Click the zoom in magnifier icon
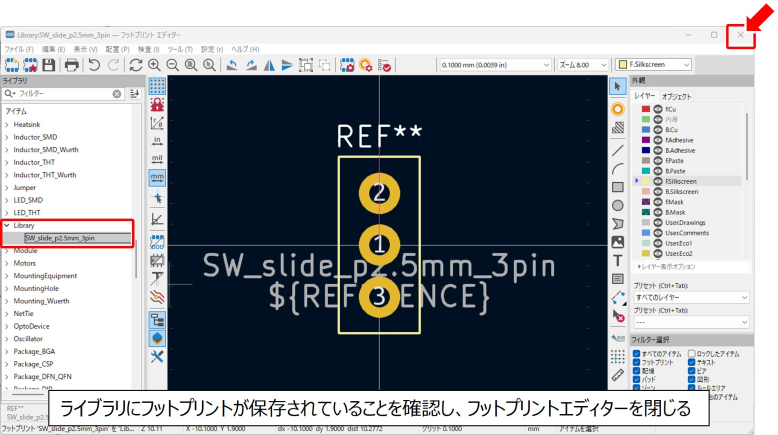The height and width of the screenshot is (435, 778). tap(155, 65)
